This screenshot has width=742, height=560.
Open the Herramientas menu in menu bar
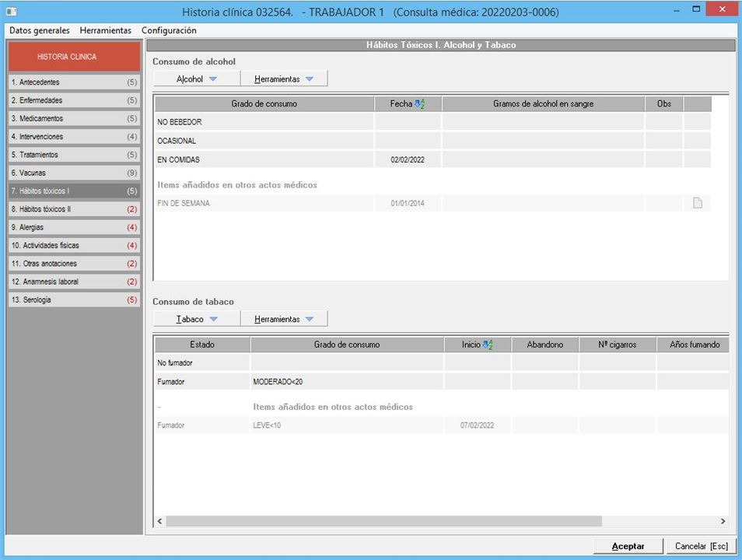(105, 30)
